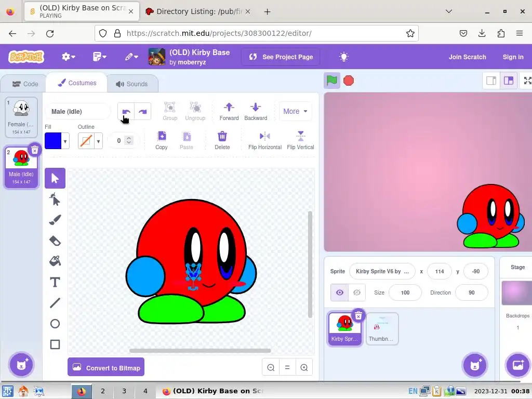Open the Outline color dropdown arrow
The height and width of the screenshot is (399, 532).
[x=98, y=141]
